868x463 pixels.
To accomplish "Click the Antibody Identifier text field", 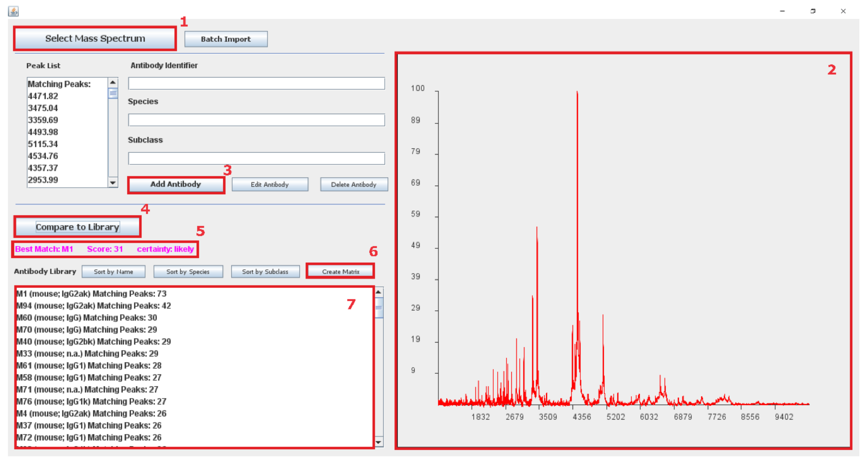I will (256, 83).
